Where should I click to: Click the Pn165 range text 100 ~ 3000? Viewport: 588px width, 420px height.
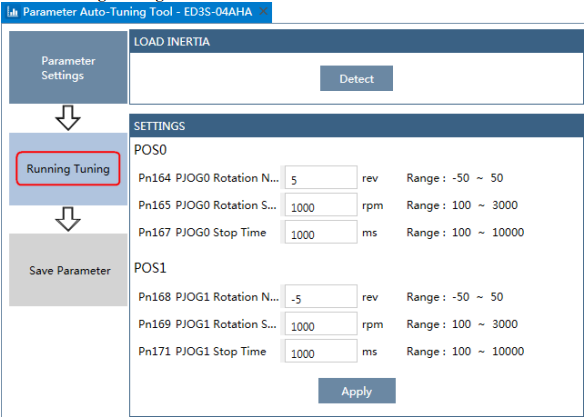click(485, 205)
